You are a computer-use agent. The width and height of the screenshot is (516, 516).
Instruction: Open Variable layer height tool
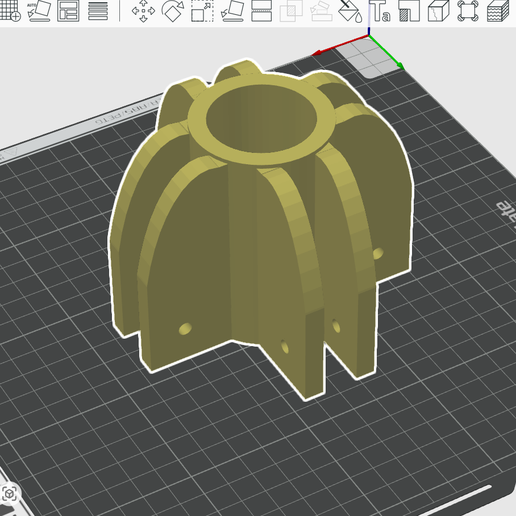[98, 11]
